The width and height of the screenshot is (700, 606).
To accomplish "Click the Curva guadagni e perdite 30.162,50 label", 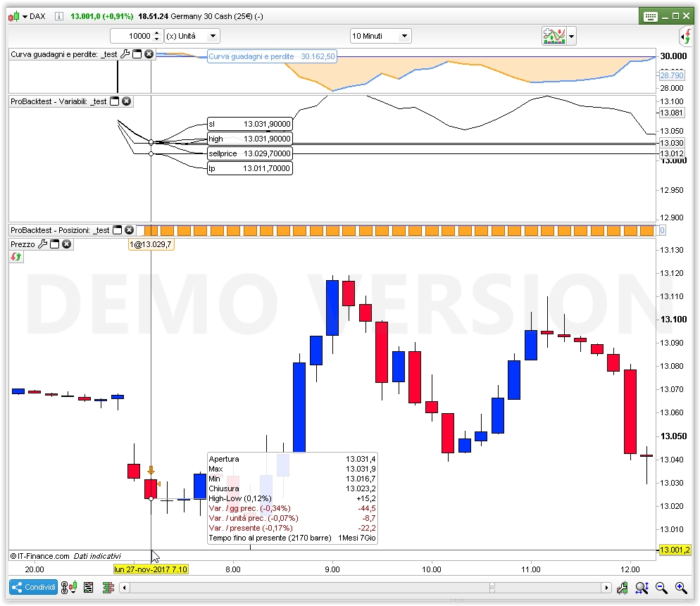I will (x=272, y=56).
